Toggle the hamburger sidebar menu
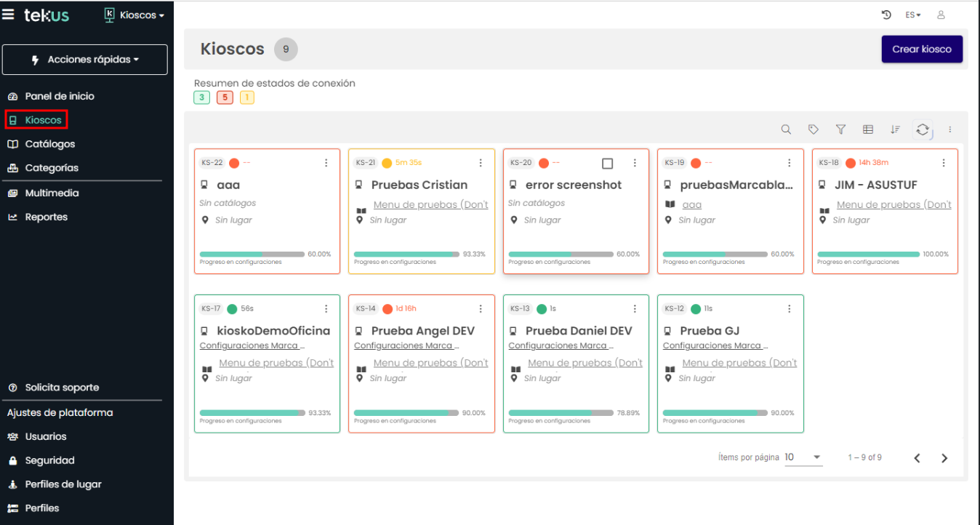Viewport: 980px width, 525px height. click(9, 15)
